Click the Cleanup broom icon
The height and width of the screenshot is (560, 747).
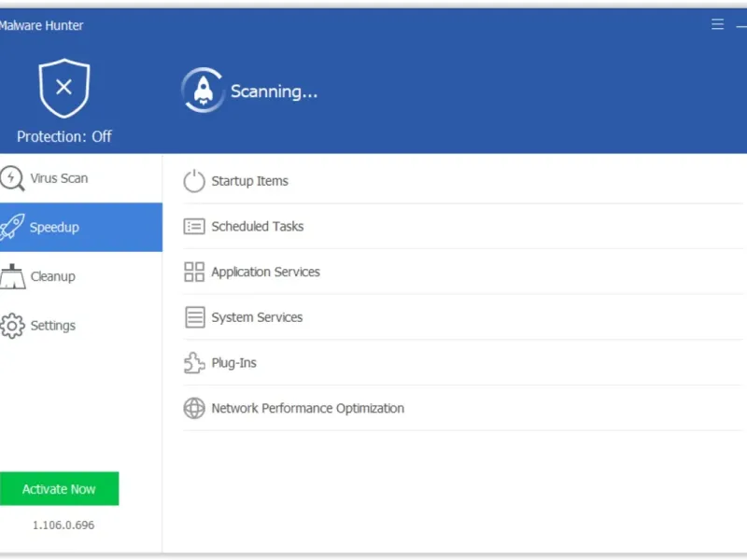(x=12, y=276)
